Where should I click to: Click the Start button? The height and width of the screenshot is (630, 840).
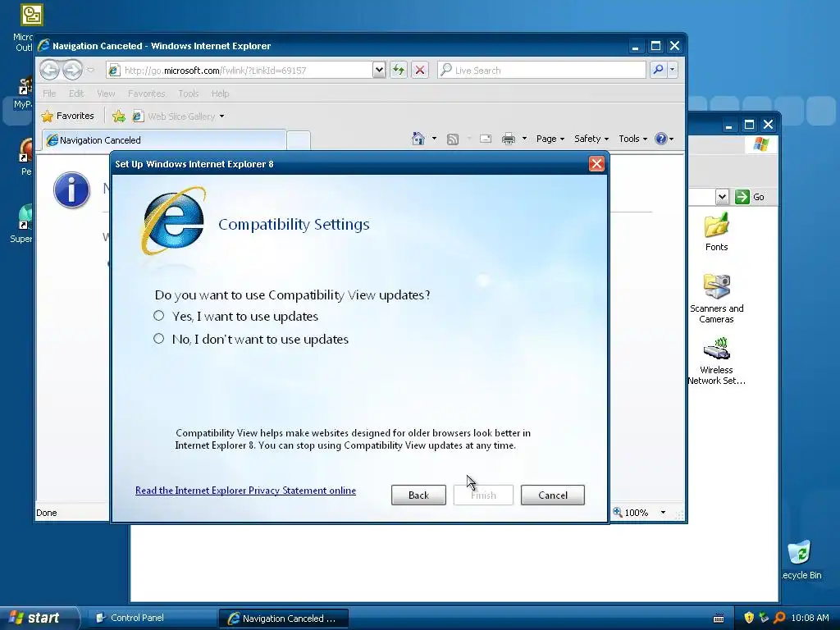point(38,618)
